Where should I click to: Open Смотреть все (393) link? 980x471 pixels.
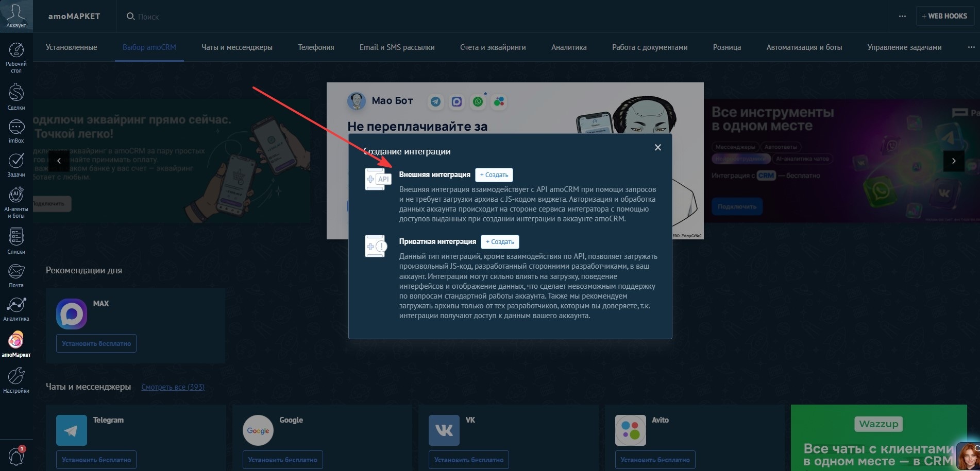tap(173, 387)
